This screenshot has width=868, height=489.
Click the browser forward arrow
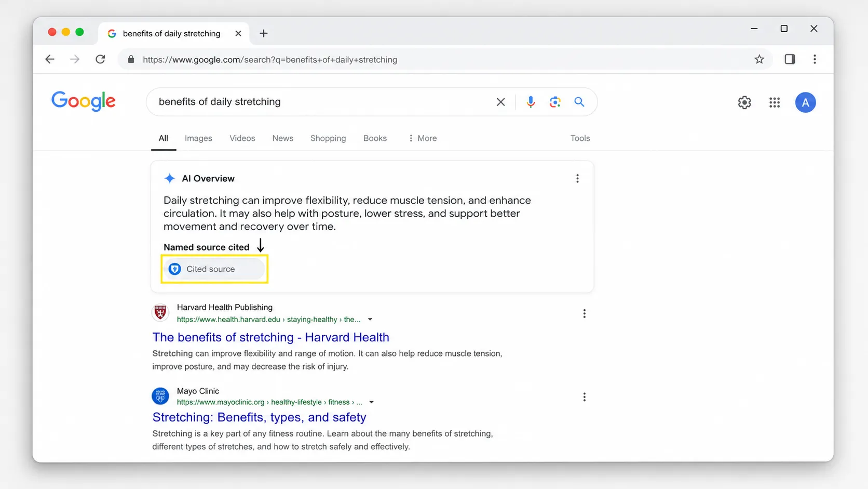click(75, 59)
